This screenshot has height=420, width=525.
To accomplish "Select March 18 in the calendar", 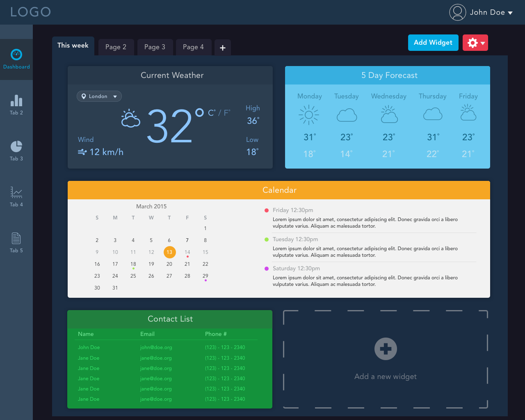I will (x=133, y=264).
